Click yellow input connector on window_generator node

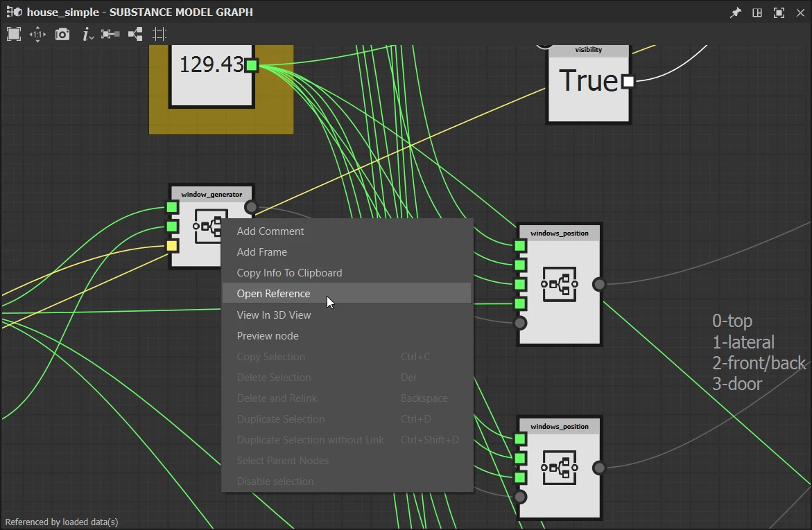172,246
